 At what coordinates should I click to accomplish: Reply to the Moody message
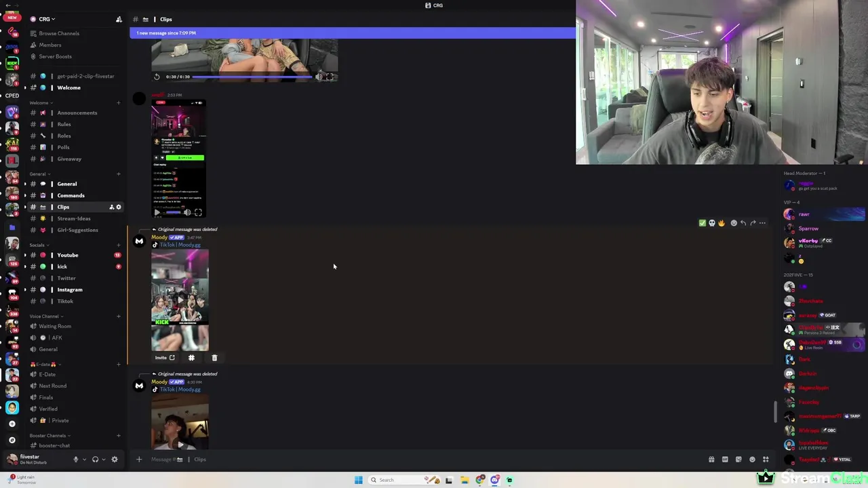coord(743,223)
